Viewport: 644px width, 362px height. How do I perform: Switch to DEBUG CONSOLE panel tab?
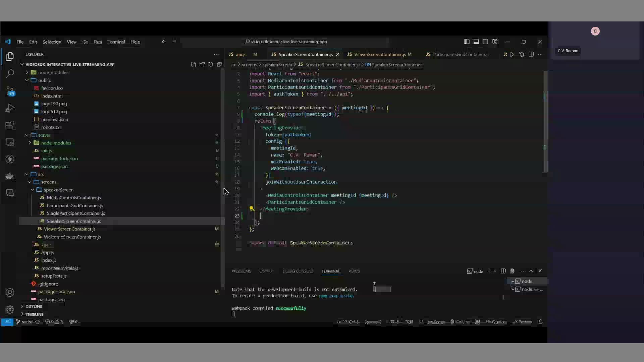(298, 271)
